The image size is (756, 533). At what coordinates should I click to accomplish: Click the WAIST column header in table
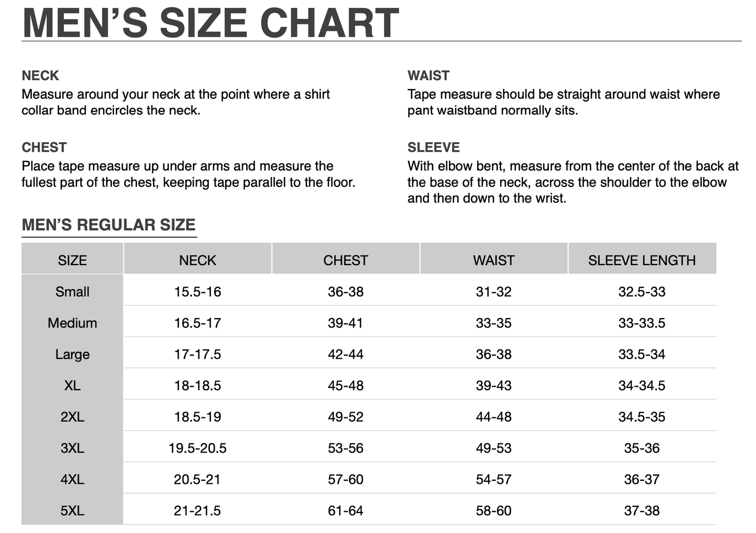(493, 260)
